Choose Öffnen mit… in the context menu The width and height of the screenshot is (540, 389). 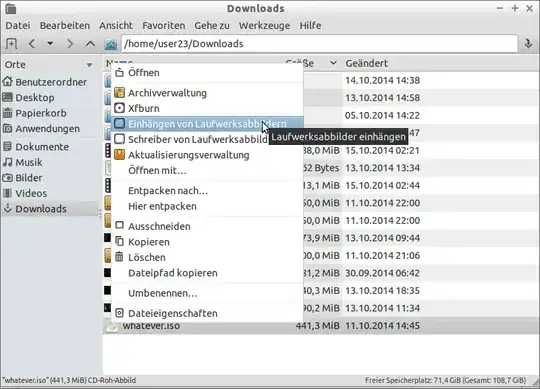pos(207,170)
